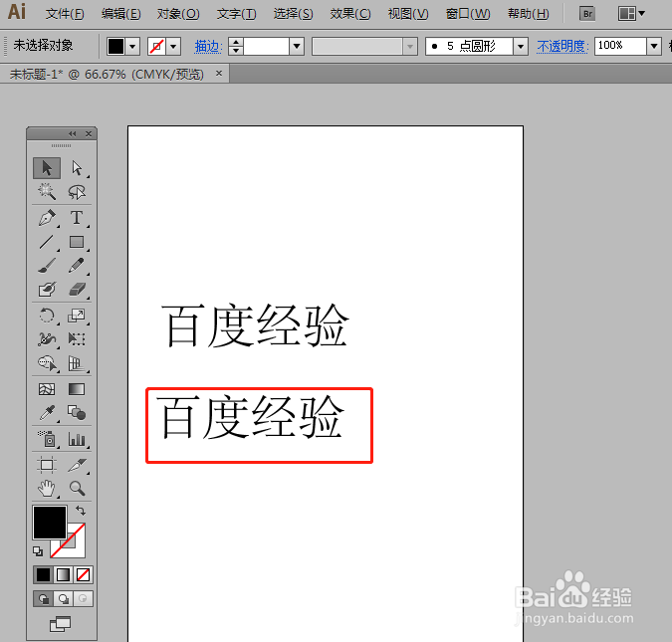Open the arrange documents dropdown
Image resolution: width=672 pixels, height=642 pixels.
[x=632, y=14]
